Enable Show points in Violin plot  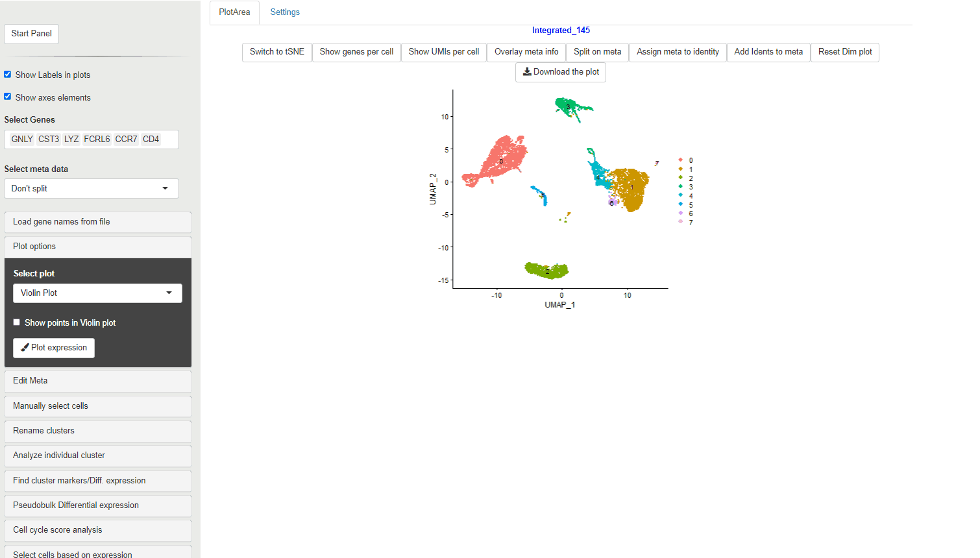tap(17, 322)
